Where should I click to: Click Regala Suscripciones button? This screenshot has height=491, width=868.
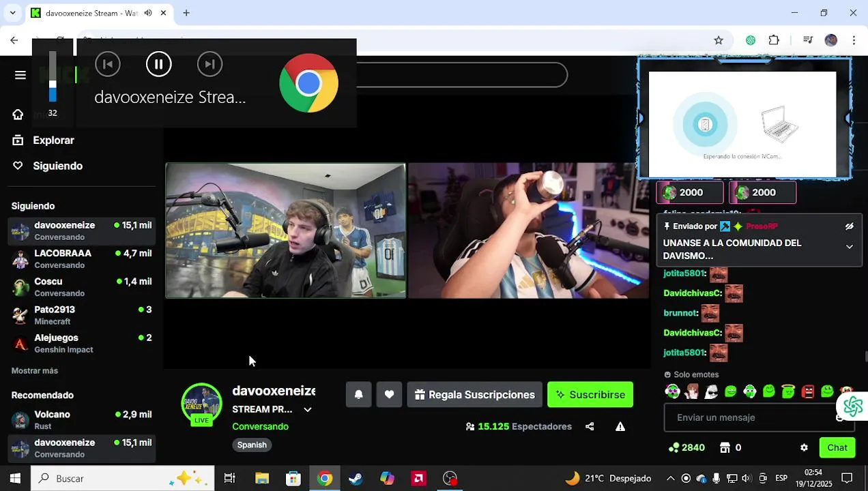pos(474,395)
